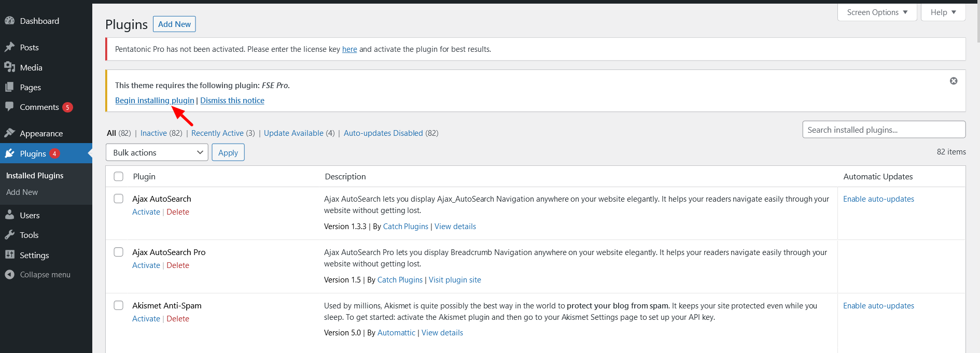
Task: Open Media via its sidebar icon
Action: [9, 67]
